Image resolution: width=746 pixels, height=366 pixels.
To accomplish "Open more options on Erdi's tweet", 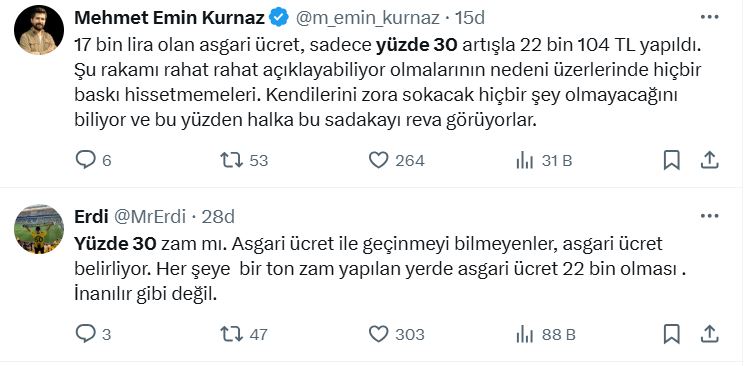I will 709,216.
